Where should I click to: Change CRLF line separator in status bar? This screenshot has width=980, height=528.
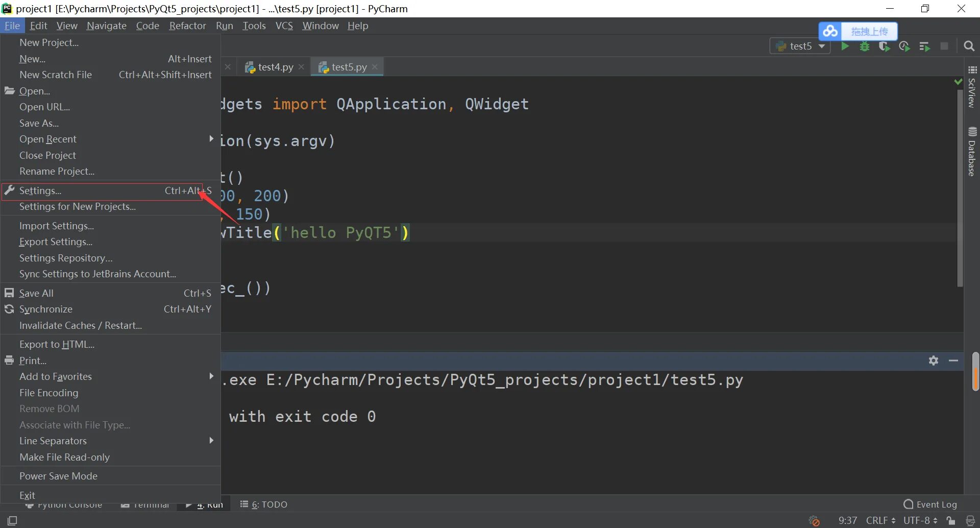880,520
